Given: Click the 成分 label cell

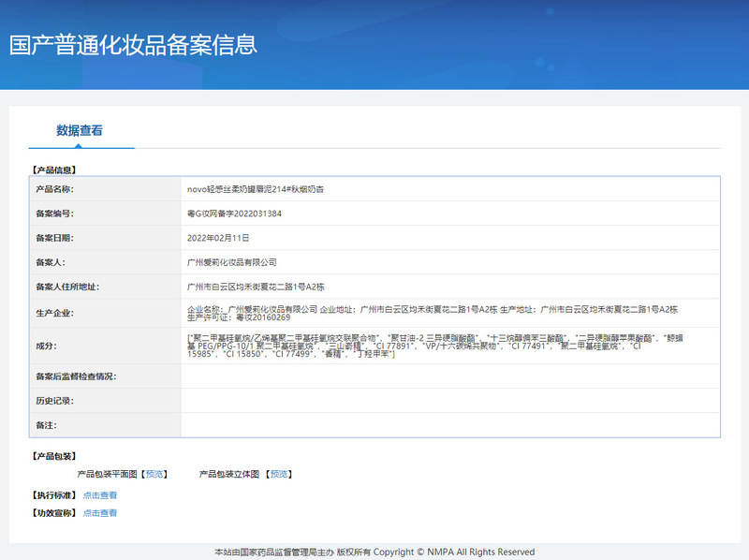Looking at the screenshot, I should point(105,346).
